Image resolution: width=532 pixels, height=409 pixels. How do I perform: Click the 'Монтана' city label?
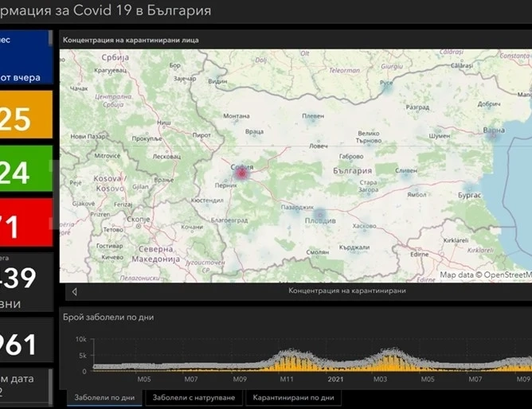pos(237,116)
